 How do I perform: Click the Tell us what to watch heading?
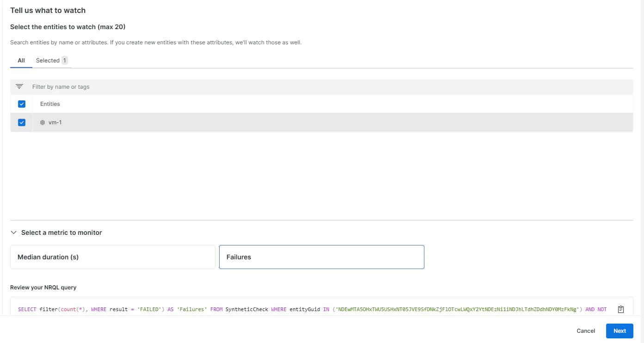point(48,10)
